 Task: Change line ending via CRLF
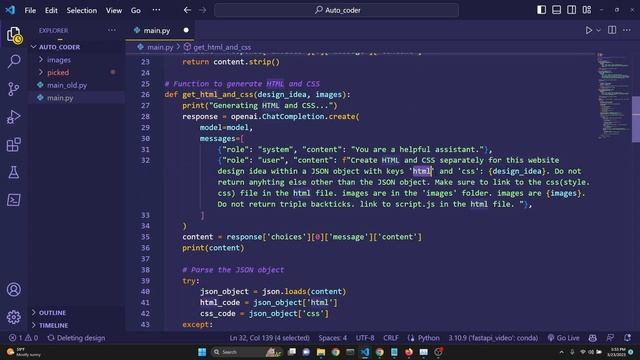point(391,338)
